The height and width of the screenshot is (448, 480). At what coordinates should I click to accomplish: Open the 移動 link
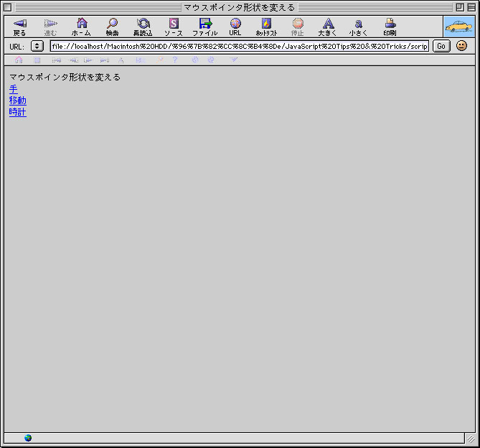click(x=18, y=101)
